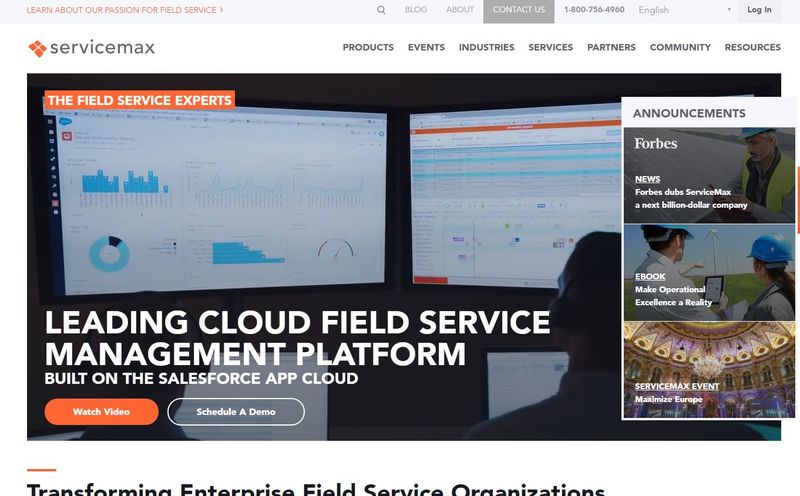Click the Contact Us button
The height and width of the screenshot is (496, 800).
[x=519, y=11]
